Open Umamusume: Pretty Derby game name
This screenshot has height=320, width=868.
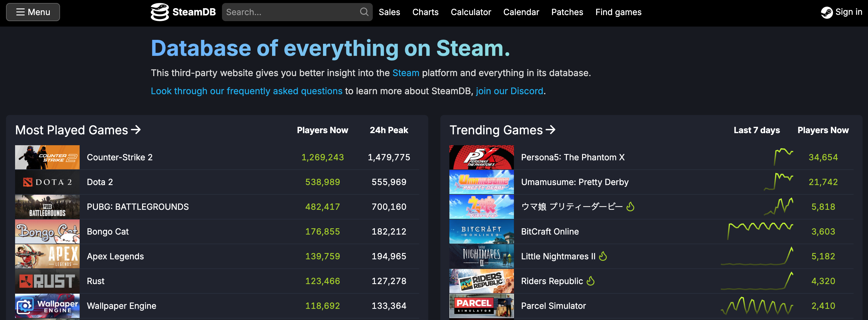575,182
